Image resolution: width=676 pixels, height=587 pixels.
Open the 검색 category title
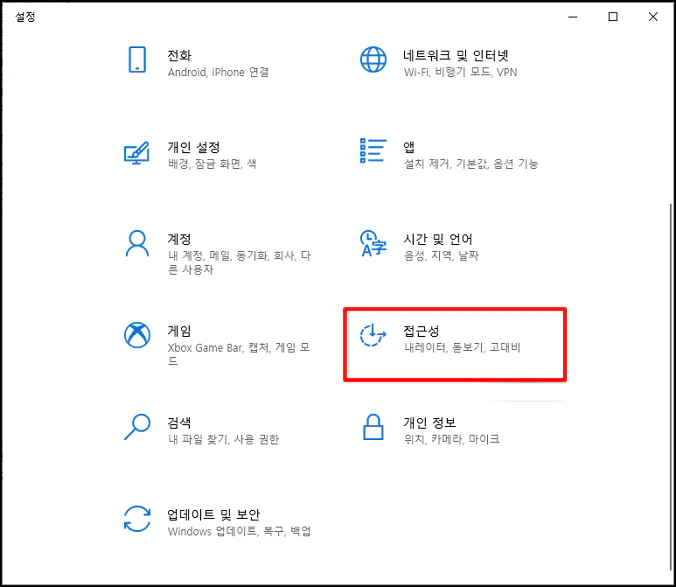click(179, 423)
